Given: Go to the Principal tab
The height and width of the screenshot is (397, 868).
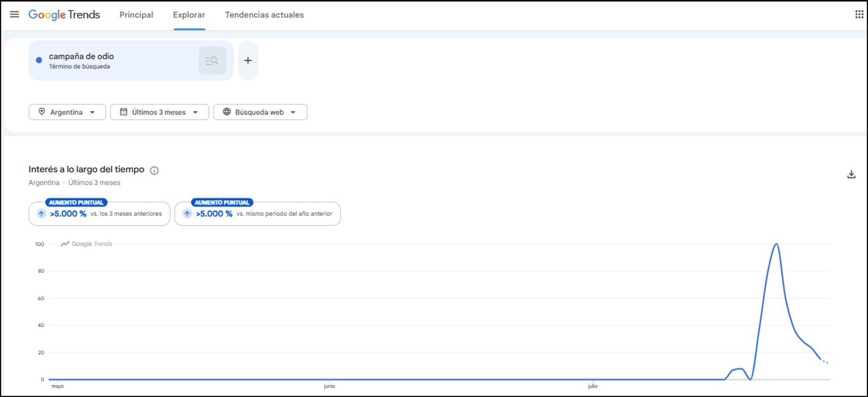Looking at the screenshot, I should [x=136, y=15].
